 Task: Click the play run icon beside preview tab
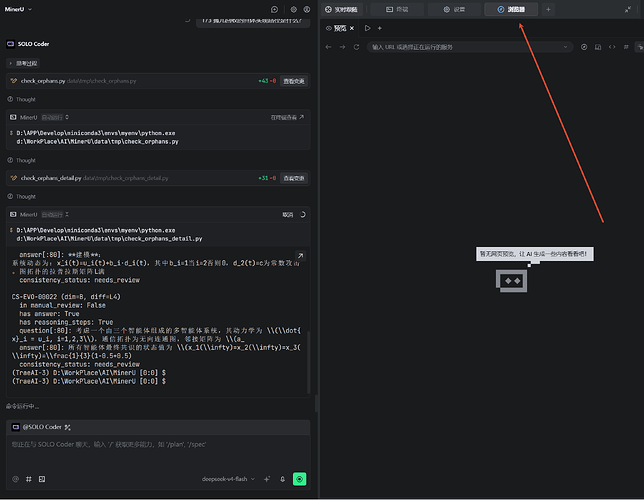point(368,28)
